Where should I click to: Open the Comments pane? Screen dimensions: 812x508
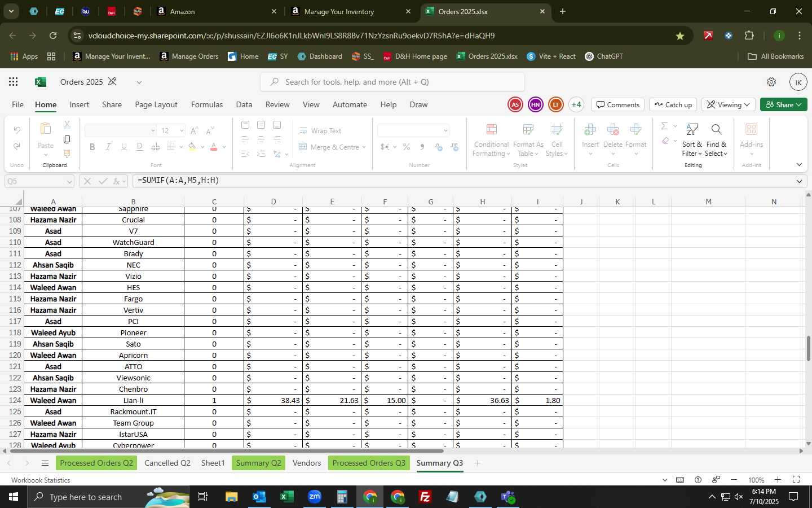(x=618, y=104)
